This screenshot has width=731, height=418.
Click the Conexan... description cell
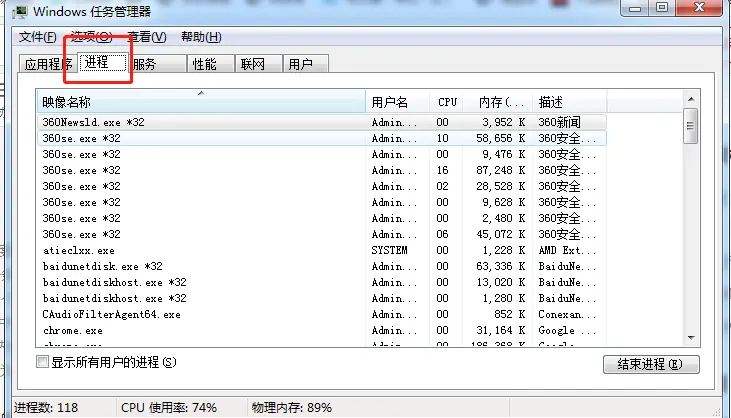click(x=567, y=314)
